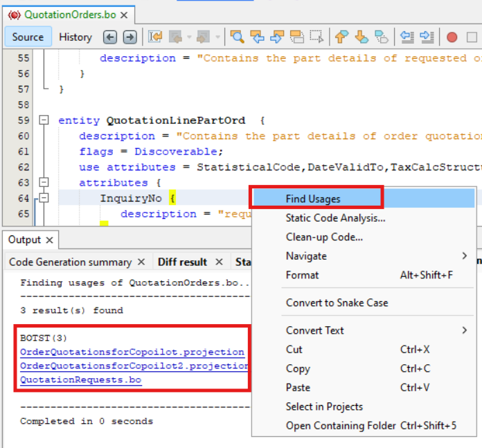Start Macro Recording red circle icon
This screenshot has width=482, height=448.
click(452, 37)
